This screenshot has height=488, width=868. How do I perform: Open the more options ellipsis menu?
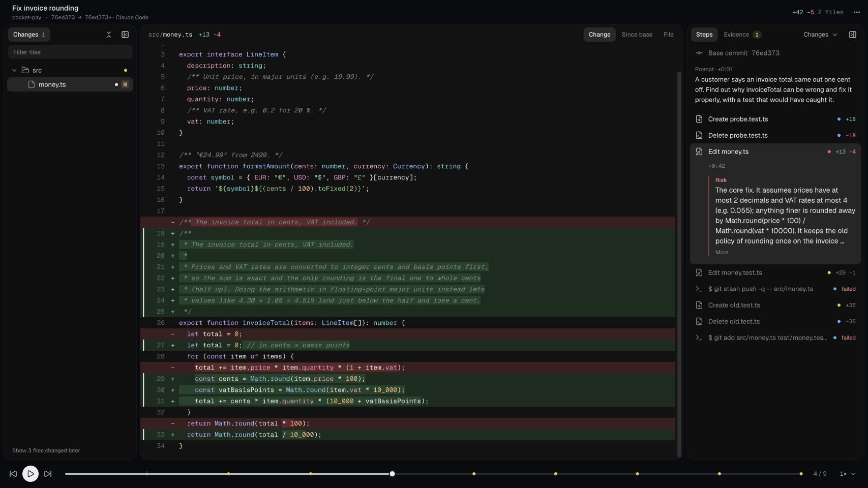point(857,12)
